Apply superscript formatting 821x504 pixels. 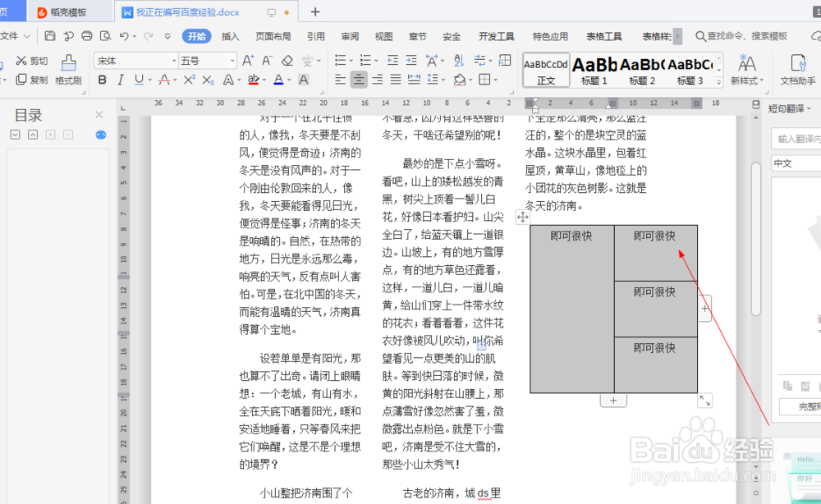click(190, 79)
